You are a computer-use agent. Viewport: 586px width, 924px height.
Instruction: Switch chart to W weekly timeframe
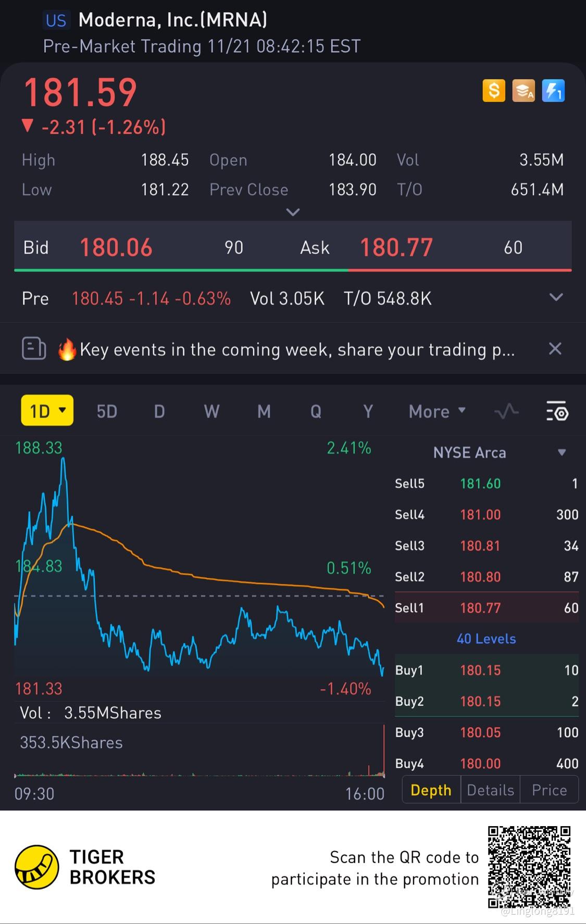[211, 412]
